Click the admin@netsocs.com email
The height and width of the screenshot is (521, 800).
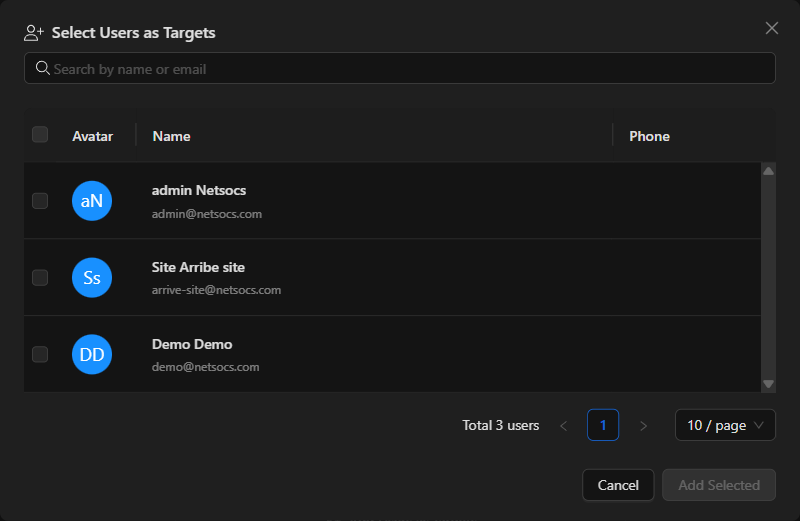(207, 214)
